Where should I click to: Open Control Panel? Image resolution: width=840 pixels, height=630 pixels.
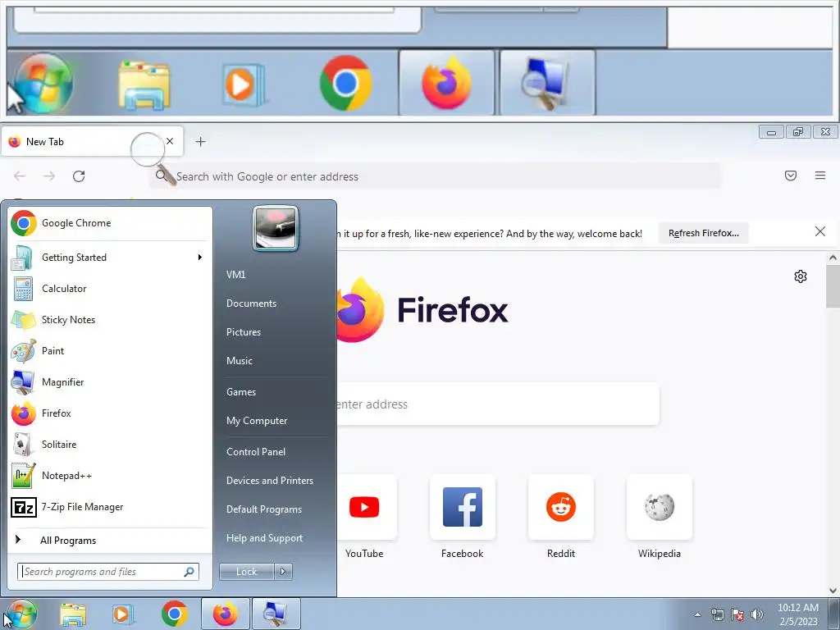pos(256,452)
